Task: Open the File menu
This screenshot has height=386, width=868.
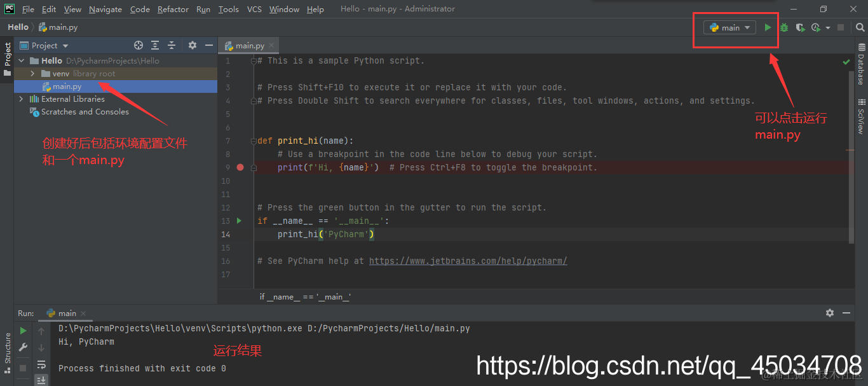Action: [28, 9]
